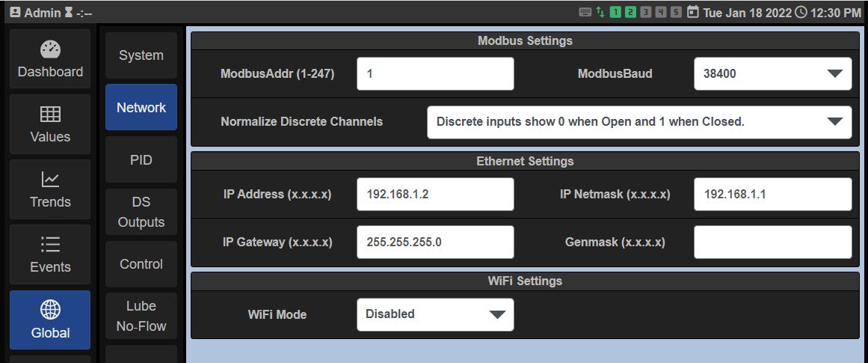Expand the Normalize Discrete Channels dropdown
The image size is (868, 363).
click(638, 122)
